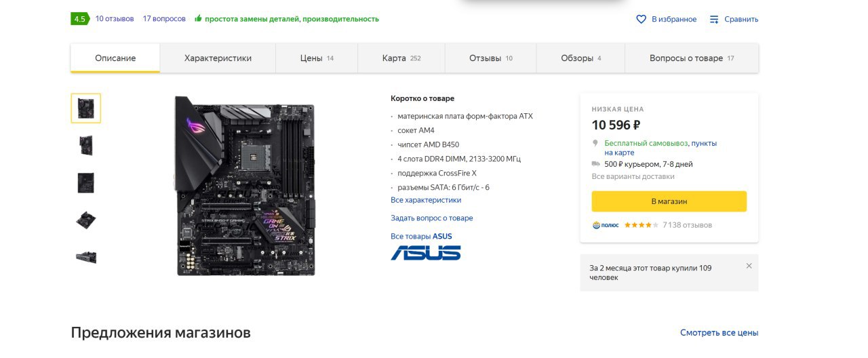Click the сокет AM4 spec line

pos(416,130)
